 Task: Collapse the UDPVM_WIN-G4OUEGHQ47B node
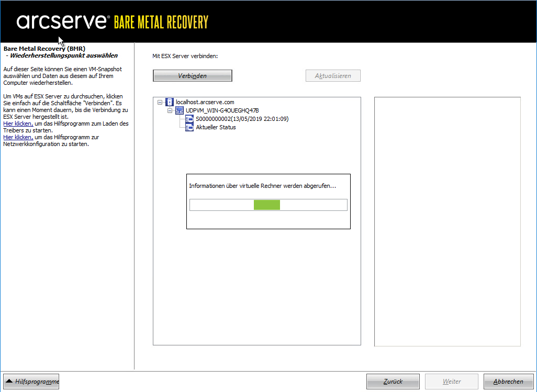coord(170,110)
